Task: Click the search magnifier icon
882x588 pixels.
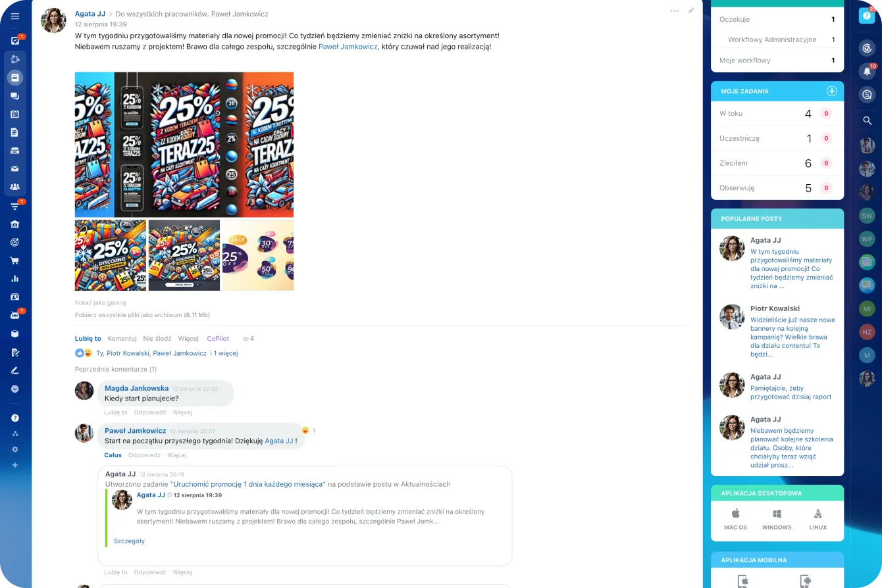Action: 867,120
